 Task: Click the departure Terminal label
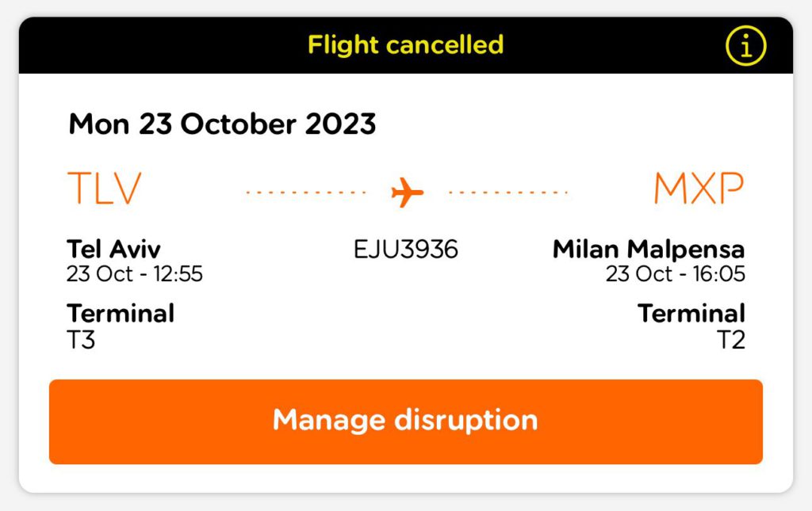(x=121, y=314)
